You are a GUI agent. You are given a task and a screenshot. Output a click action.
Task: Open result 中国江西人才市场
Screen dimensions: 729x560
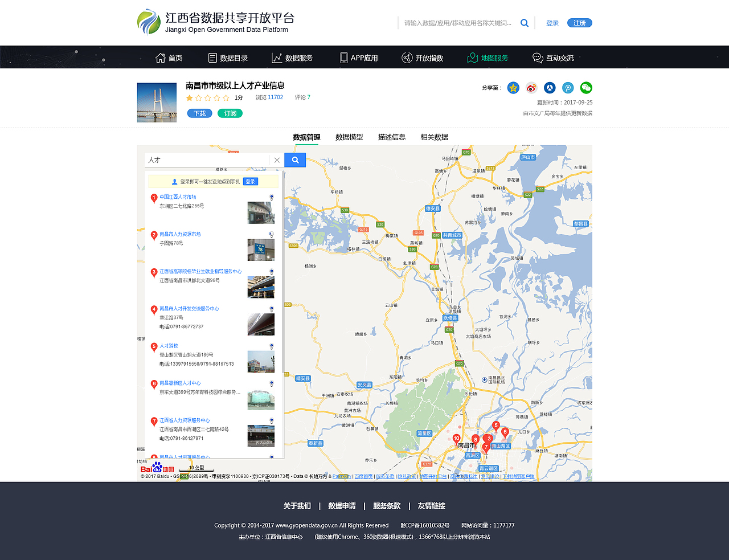tap(178, 197)
